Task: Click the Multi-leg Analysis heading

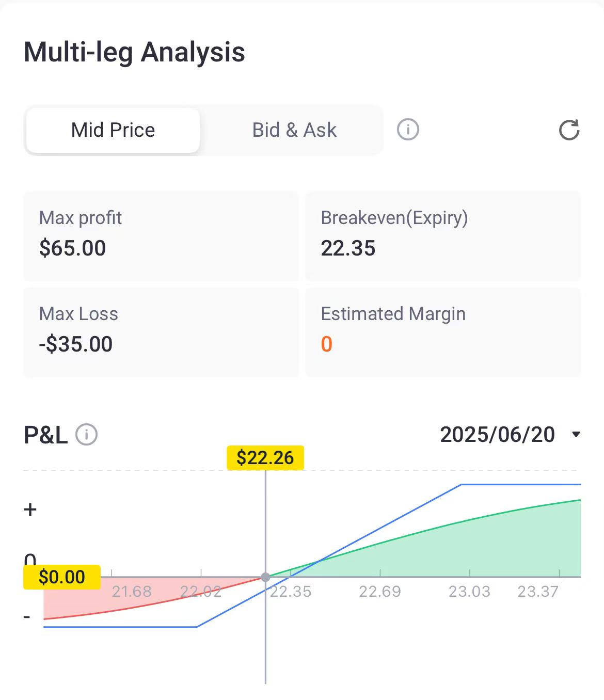Action: 134,52
